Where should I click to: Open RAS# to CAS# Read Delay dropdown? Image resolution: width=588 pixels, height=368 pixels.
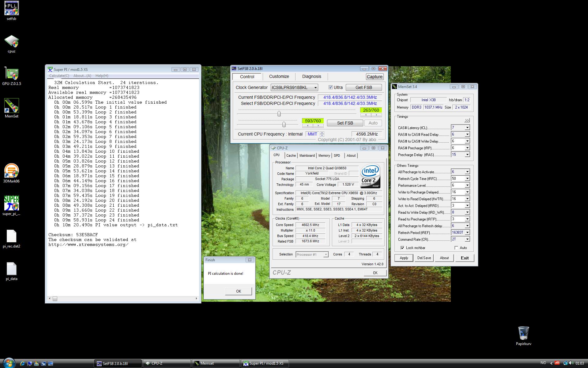[467, 134]
